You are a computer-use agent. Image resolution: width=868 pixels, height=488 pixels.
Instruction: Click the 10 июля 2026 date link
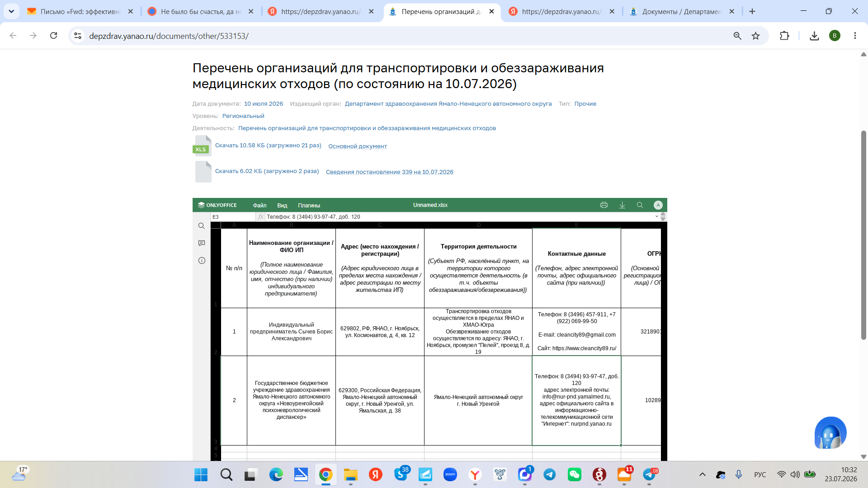[x=264, y=104]
